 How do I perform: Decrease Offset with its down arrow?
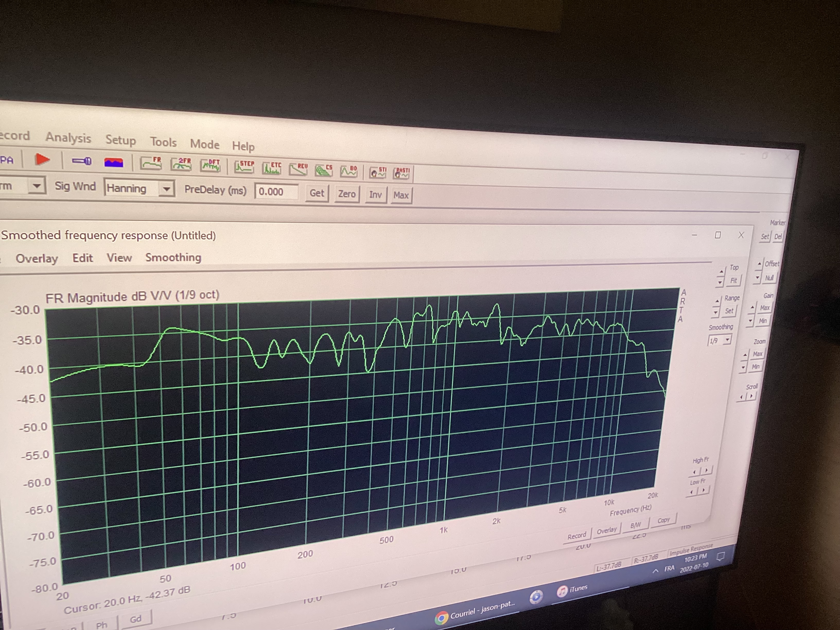(758, 278)
